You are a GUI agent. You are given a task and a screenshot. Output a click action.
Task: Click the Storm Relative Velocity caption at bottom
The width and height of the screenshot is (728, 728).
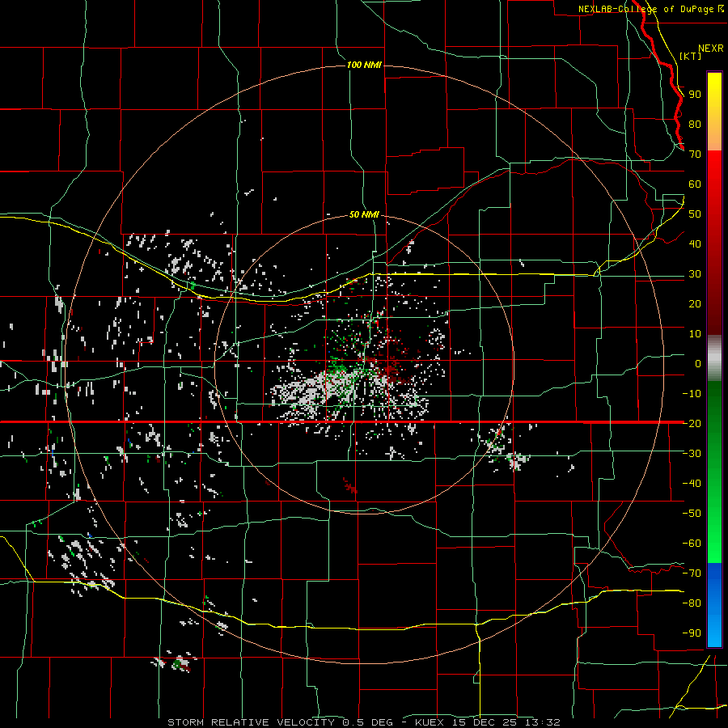pyautogui.click(x=364, y=722)
